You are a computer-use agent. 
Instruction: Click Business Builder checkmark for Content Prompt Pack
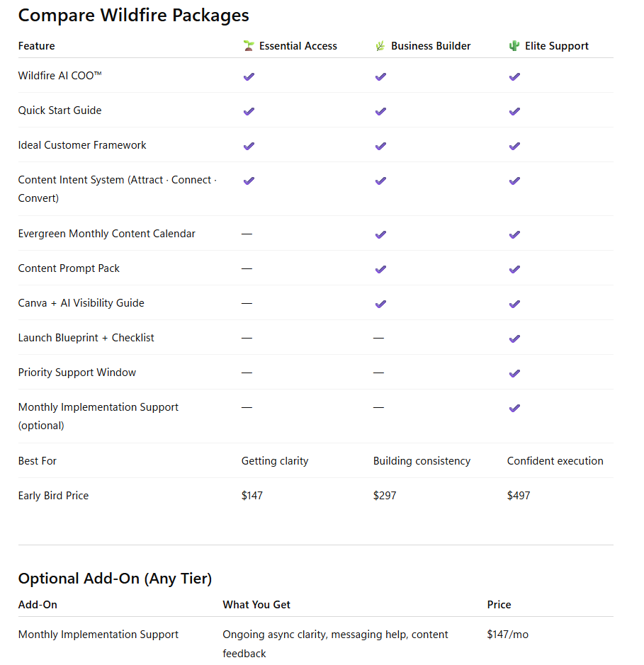pos(380,269)
